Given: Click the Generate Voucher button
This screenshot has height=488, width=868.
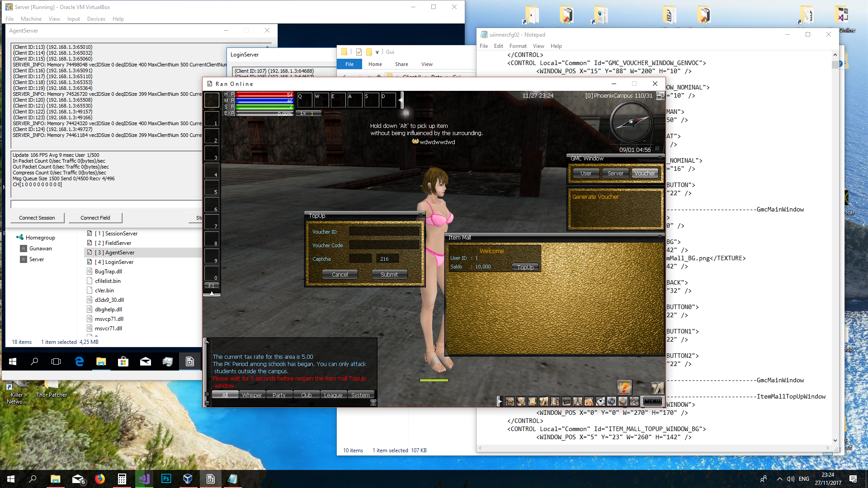Looking at the screenshot, I should pyautogui.click(x=594, y=196).
